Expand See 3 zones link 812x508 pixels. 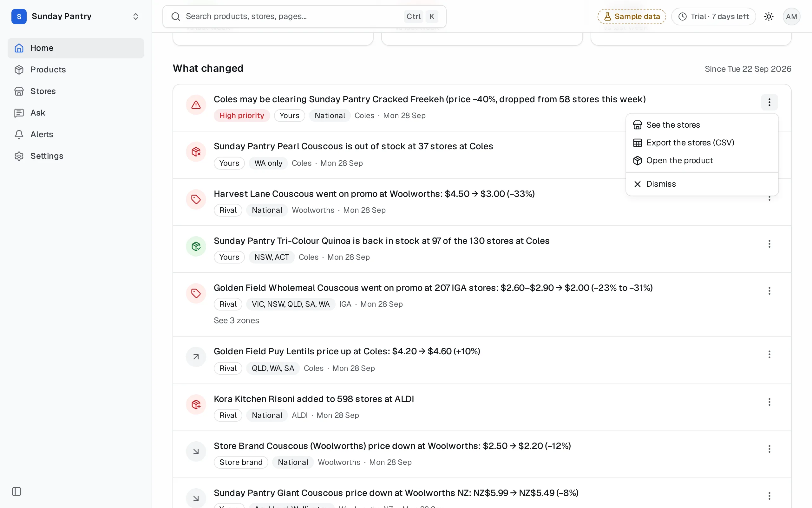tap(236, 321)
